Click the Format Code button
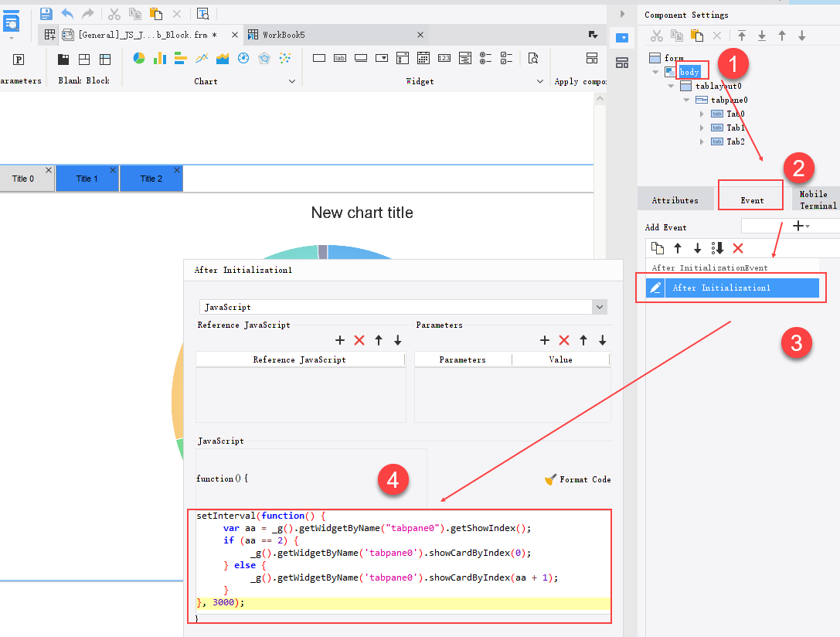 click(578, 479)
